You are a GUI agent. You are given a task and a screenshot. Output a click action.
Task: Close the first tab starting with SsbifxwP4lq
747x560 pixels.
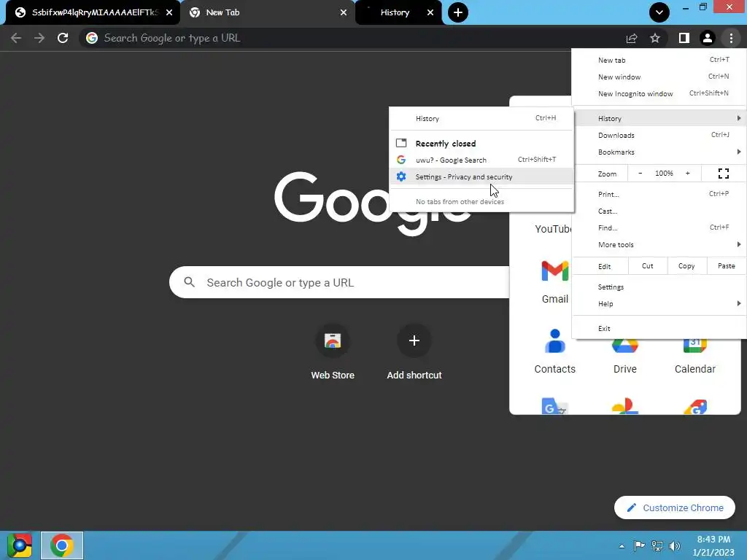coord(169,12)
